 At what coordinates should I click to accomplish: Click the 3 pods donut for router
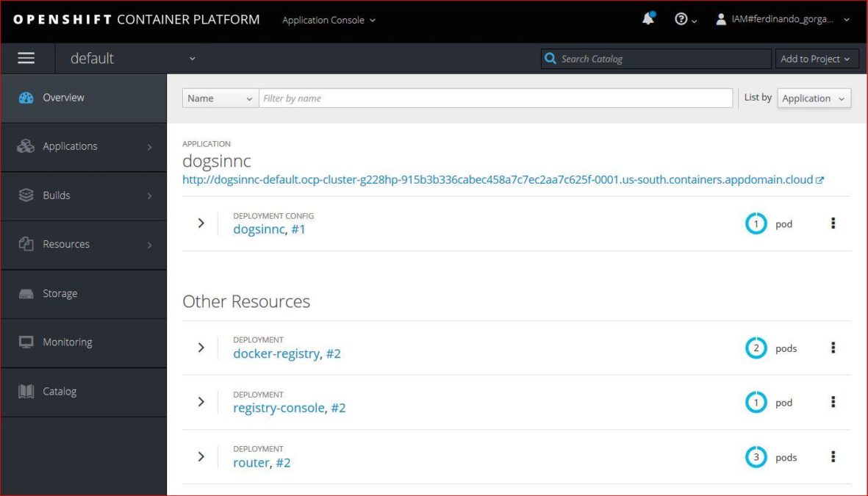click(x=756, y=456)
